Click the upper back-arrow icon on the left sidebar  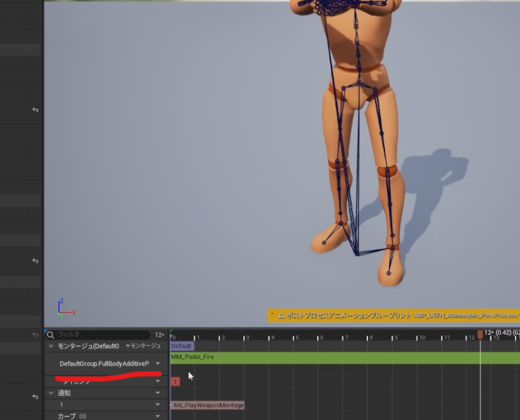(x=35, y=110)
